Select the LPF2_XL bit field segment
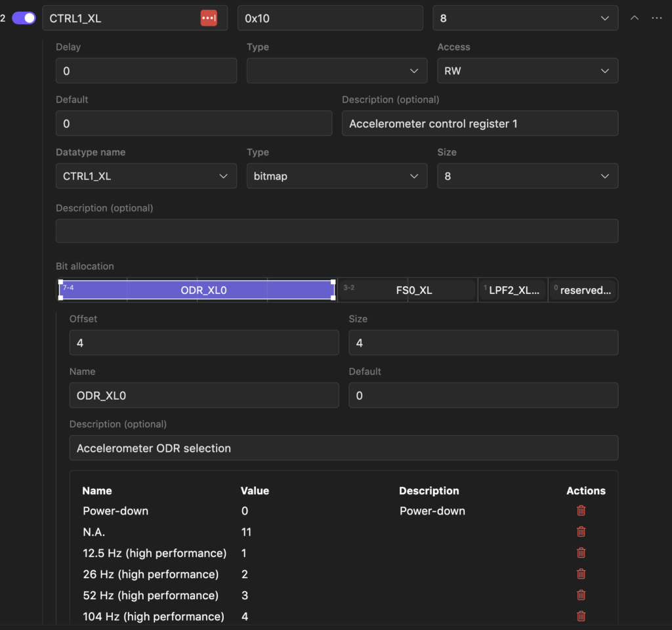This screenshot has width=672, height=630. [x=513, y=290]
